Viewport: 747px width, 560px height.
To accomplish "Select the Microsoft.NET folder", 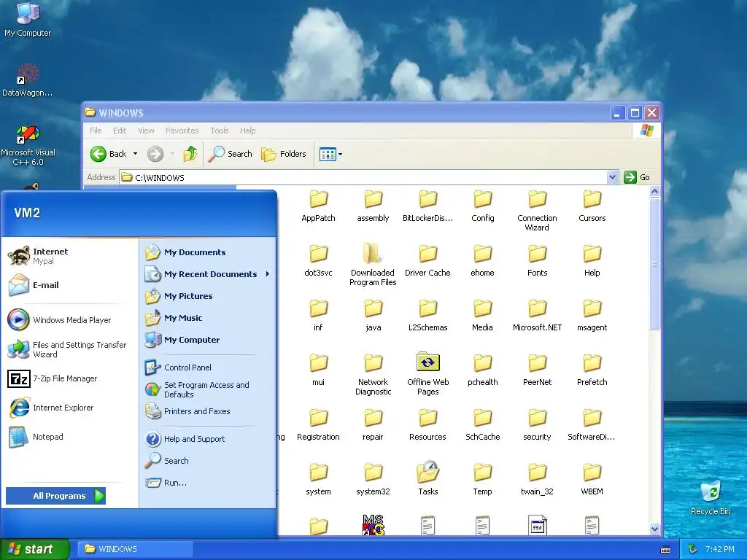I will pos(538,315).
